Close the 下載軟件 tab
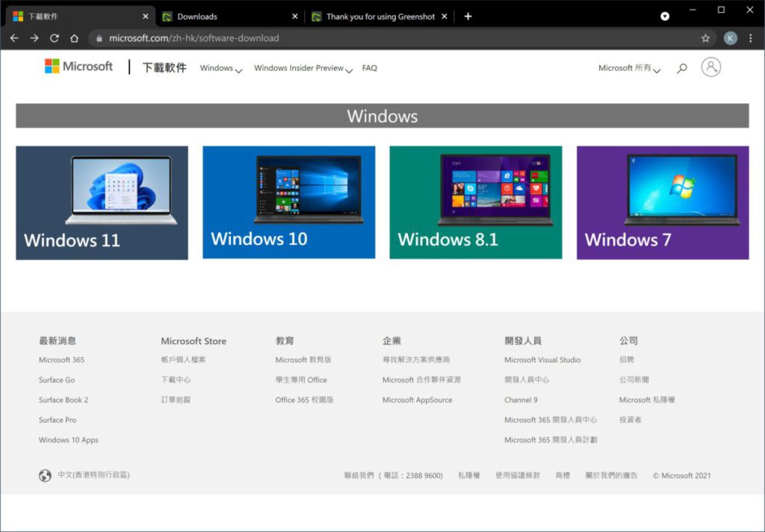765x532 pixels. coord(146,16)
